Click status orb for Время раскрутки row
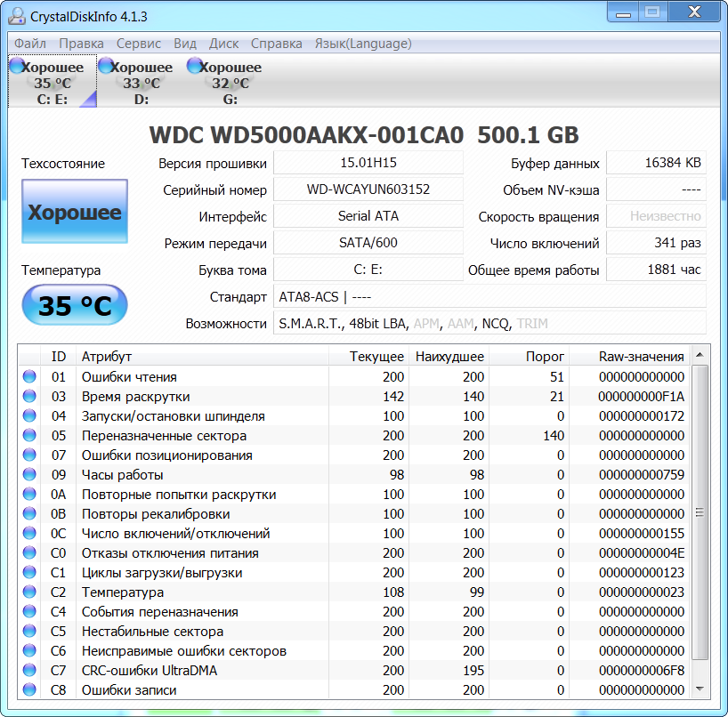This screenshot has width=728, height=717. coord(29,396)
